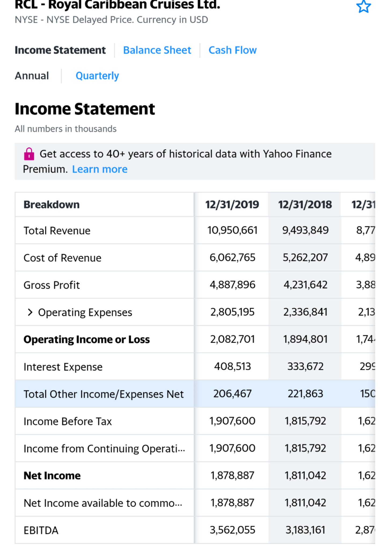Select the Cost of Revenue row label

click(63, 258)
